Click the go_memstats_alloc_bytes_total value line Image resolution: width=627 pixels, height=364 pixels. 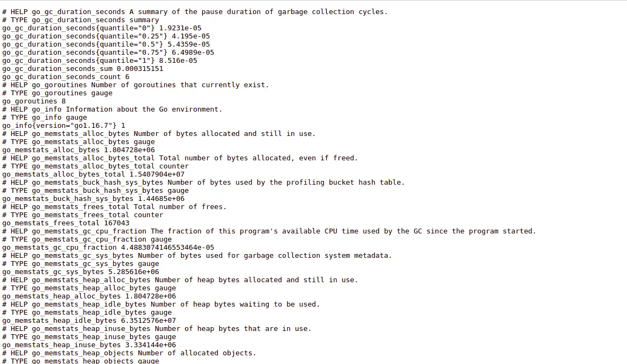(93, 174)
